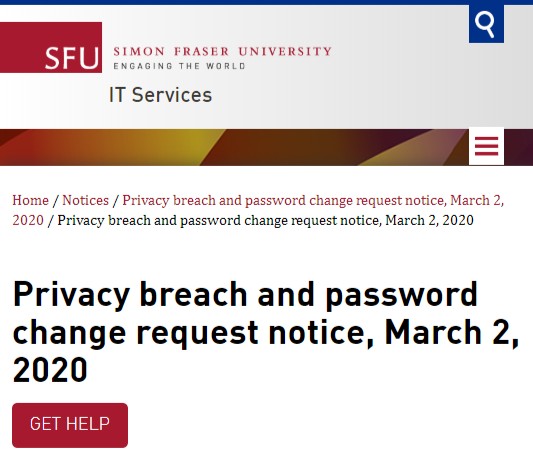This screenshot has width=533, height=461.
Task: Click the slash separator after Notices
Action: [x=116, y=201]
